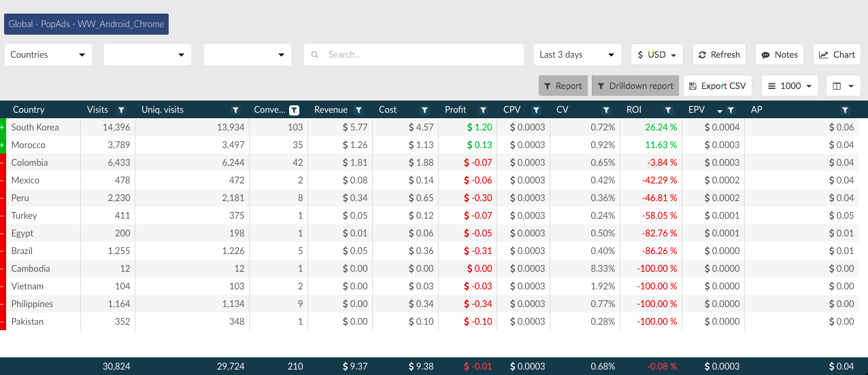868x375 pixels.
Task: Toggle the South Korea row plus marker
Action: click(3, 127)
